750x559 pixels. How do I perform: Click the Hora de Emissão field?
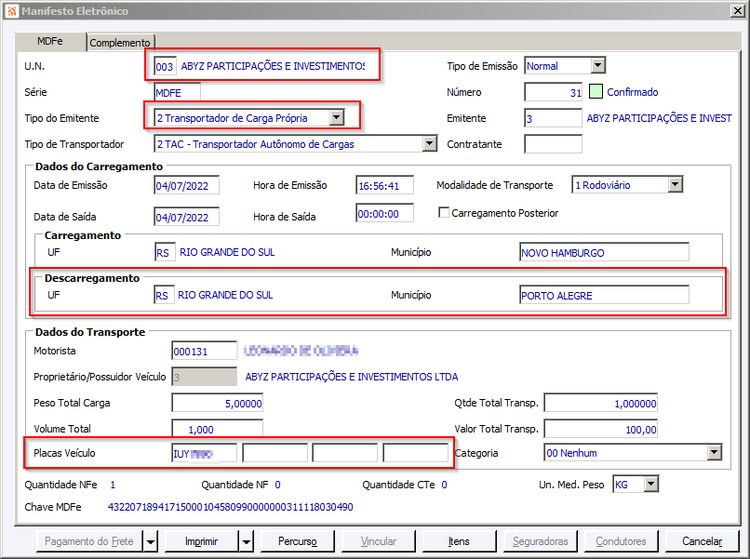coord(385,186)
